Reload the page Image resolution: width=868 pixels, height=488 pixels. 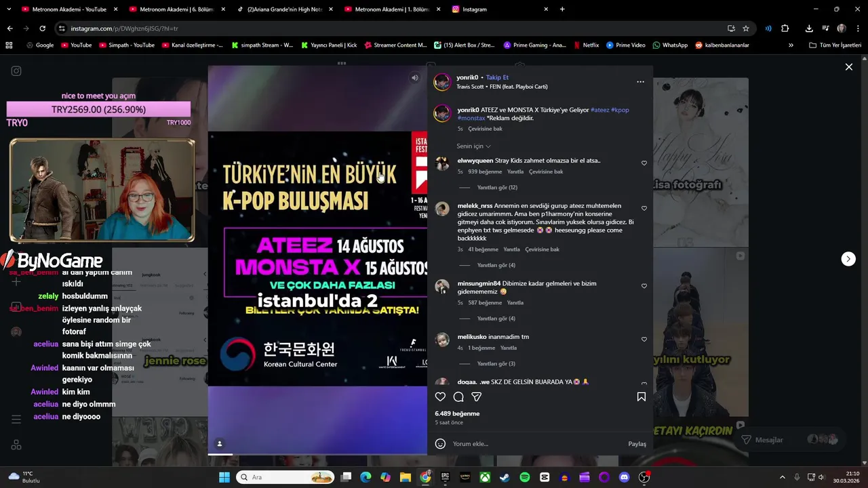[42, 28]
